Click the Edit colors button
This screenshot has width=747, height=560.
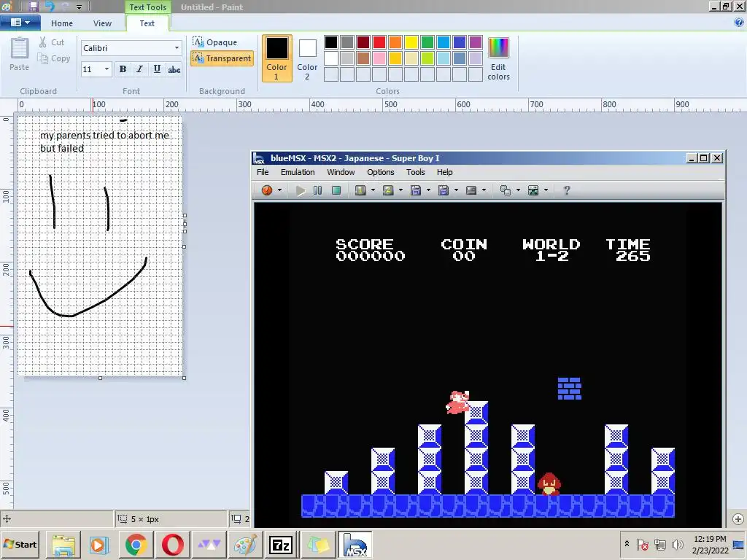coord(498,59)
